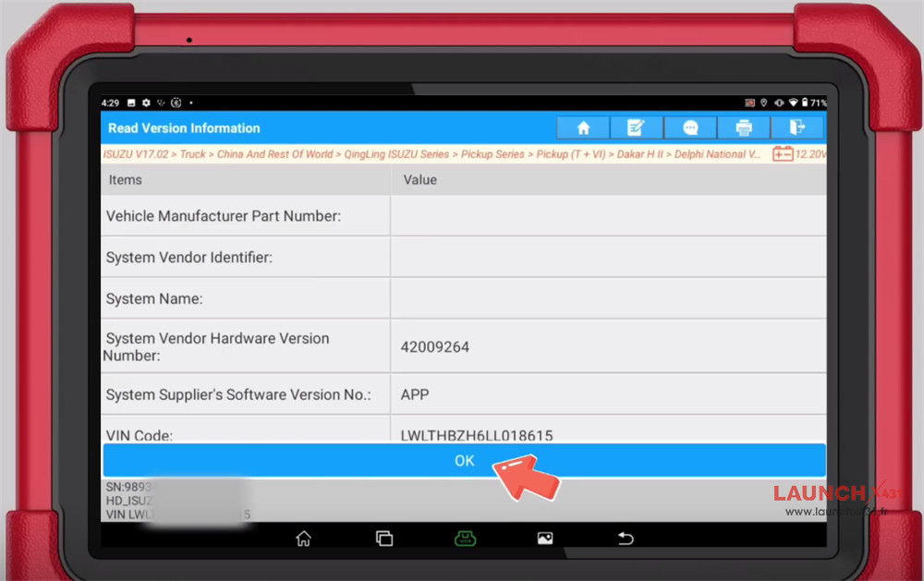Tap the battery 71% indicator
Viewport: 924px width, 581px height.
pyautogui.click(x=814, y=103)
